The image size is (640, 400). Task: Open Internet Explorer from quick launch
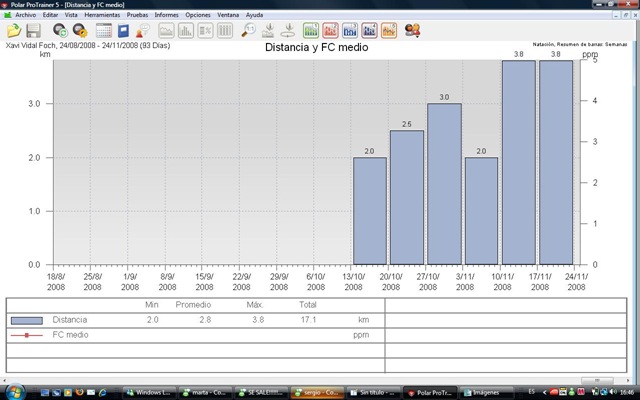click(x=102, y=392)
